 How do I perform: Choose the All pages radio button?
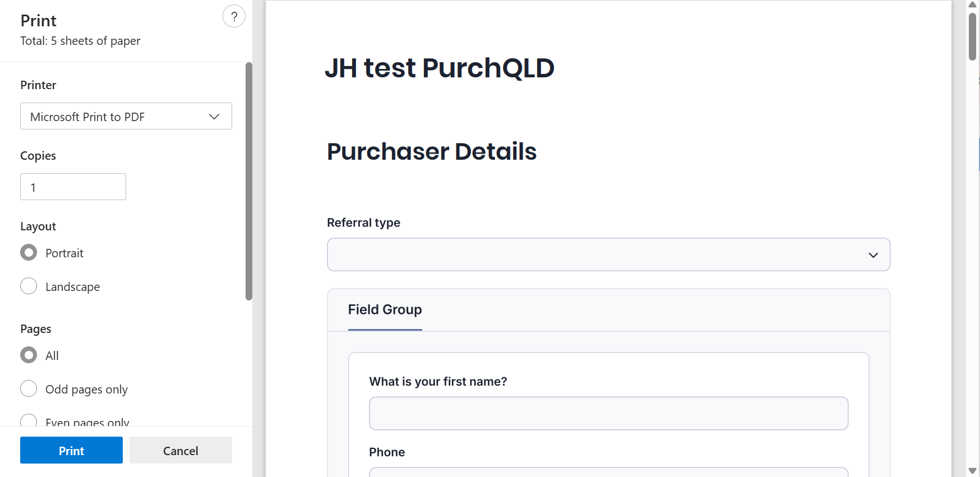(x=29, y=355)
